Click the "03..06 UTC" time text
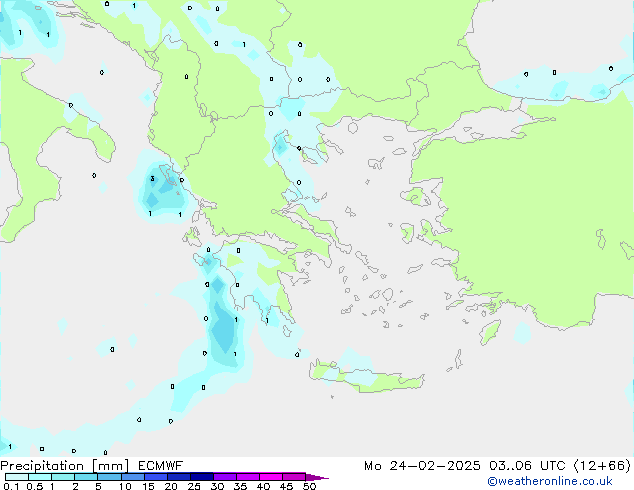Viewport: 634px width, 490px height. coord(527,466)
